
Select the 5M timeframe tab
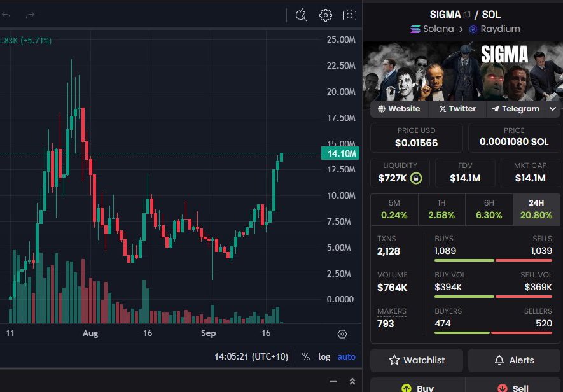point(394,209)
